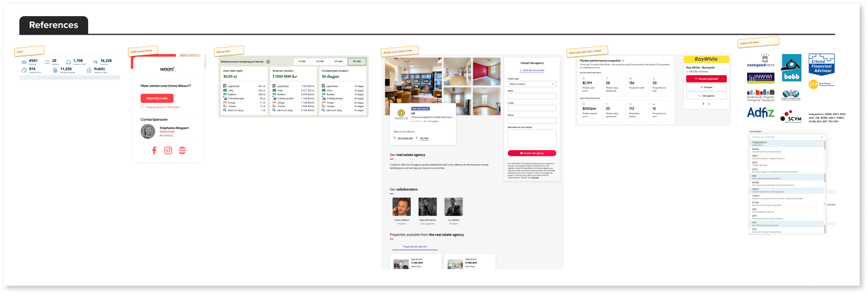Image resolution: width=868 pixels, height=294 pixels.
Task: Click the Enquire button in Ray White card
Action: tap(707, 87)
